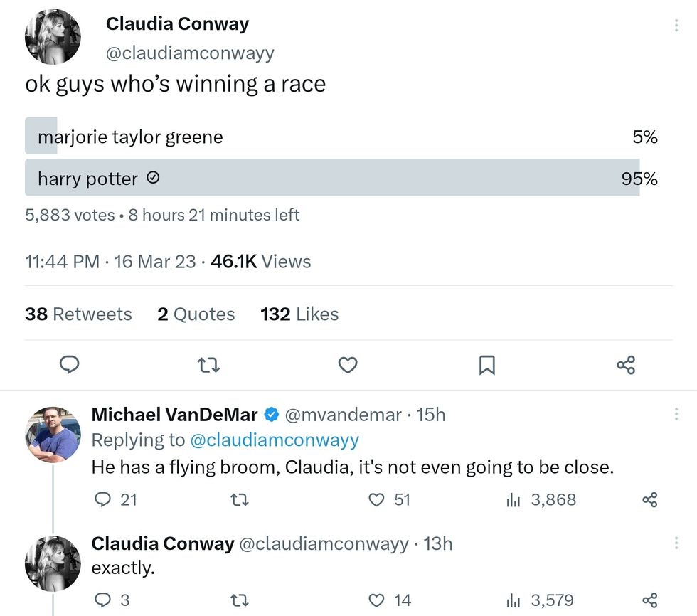Open more options on Michael's reply
The height and width of the screenshot is (616, 697).
[676, 414]
